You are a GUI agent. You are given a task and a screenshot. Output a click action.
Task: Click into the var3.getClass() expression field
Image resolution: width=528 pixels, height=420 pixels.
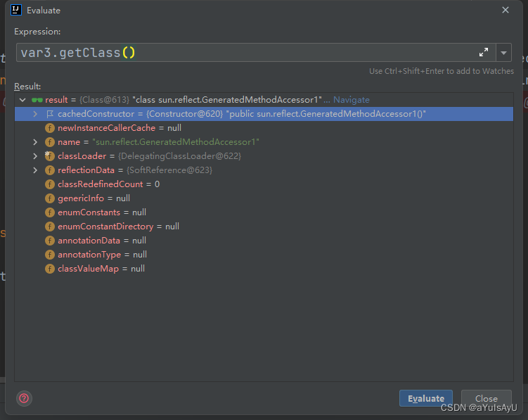click(x=256, y=52)
